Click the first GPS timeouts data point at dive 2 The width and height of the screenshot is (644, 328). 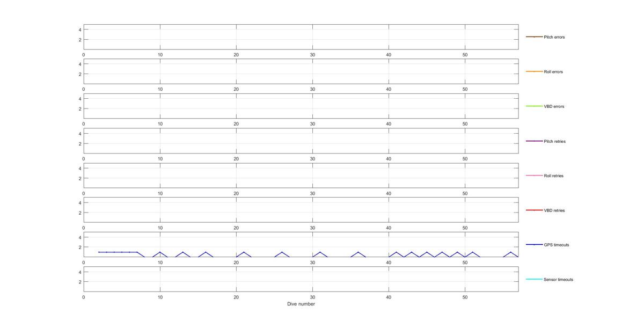click(99, 252)
